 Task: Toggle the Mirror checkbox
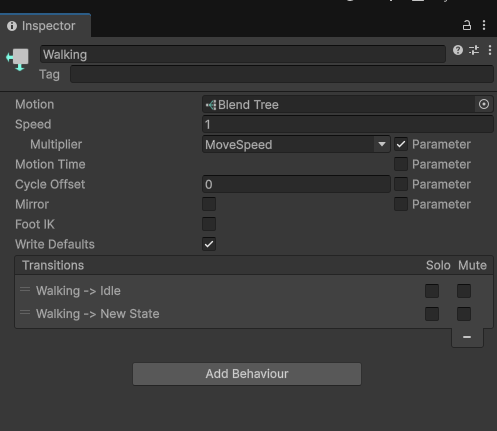(209, 204)
